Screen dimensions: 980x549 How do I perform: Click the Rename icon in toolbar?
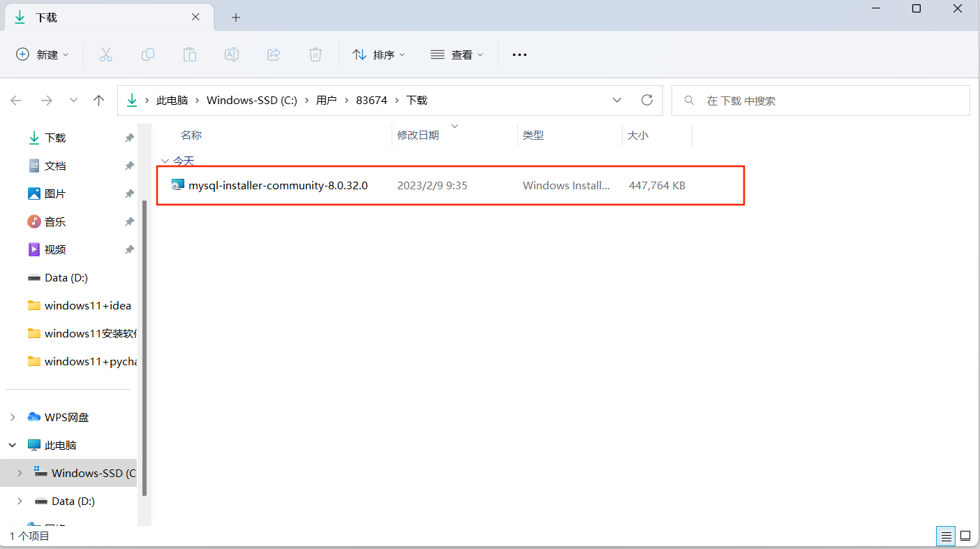point(232,54)
